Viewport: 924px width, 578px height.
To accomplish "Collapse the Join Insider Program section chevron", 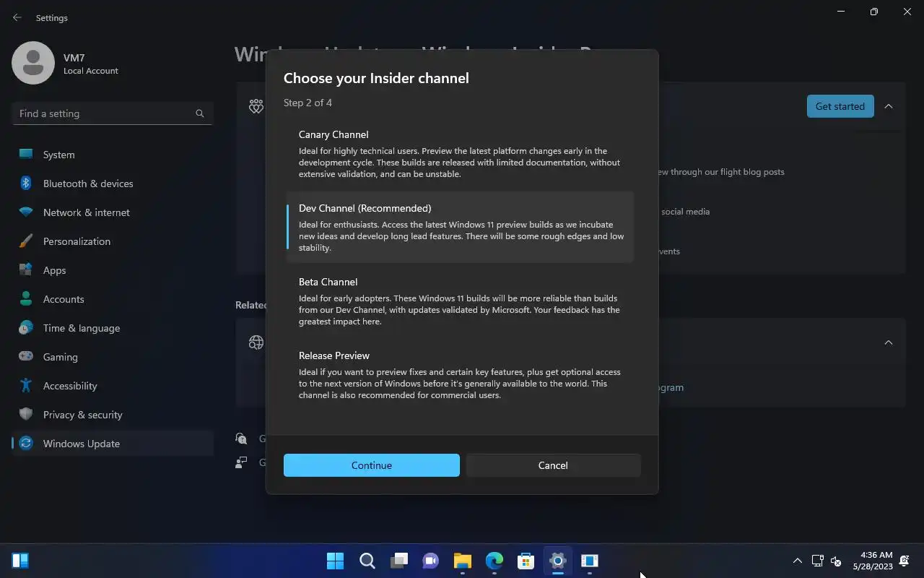I will (x=889, y=106).
